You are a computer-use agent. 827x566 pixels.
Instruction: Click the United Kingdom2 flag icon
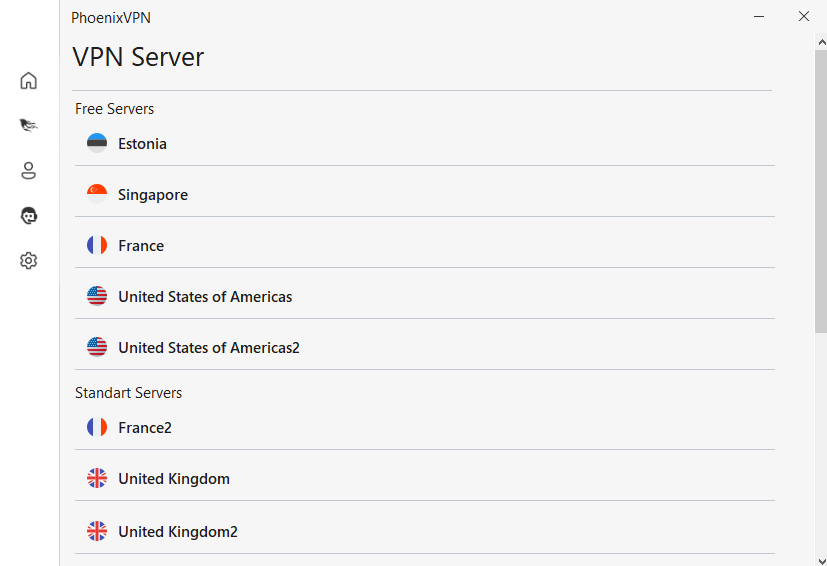[97, 531]
